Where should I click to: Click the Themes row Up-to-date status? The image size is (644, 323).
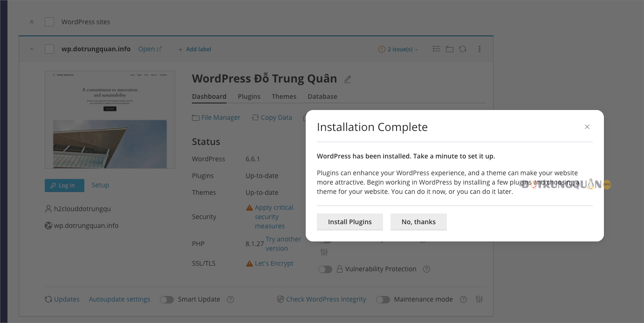coord(262,192)
